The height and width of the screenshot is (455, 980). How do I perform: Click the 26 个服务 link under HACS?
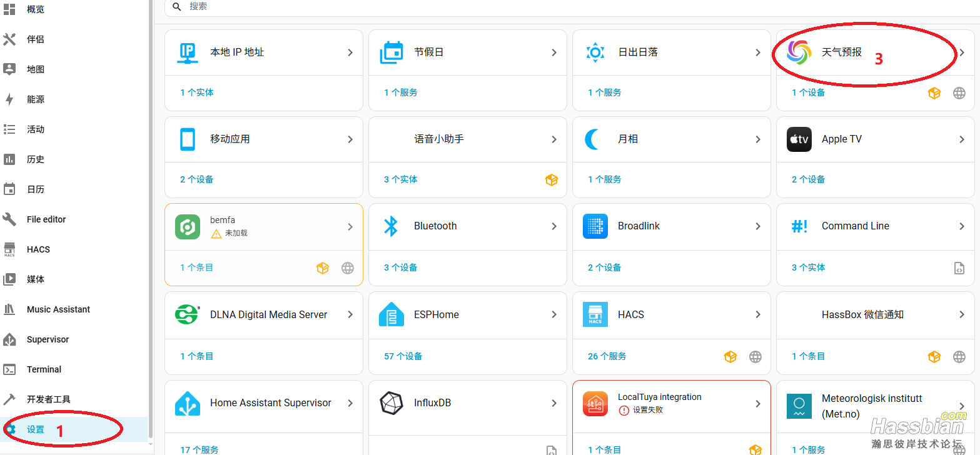coord(607,356)
